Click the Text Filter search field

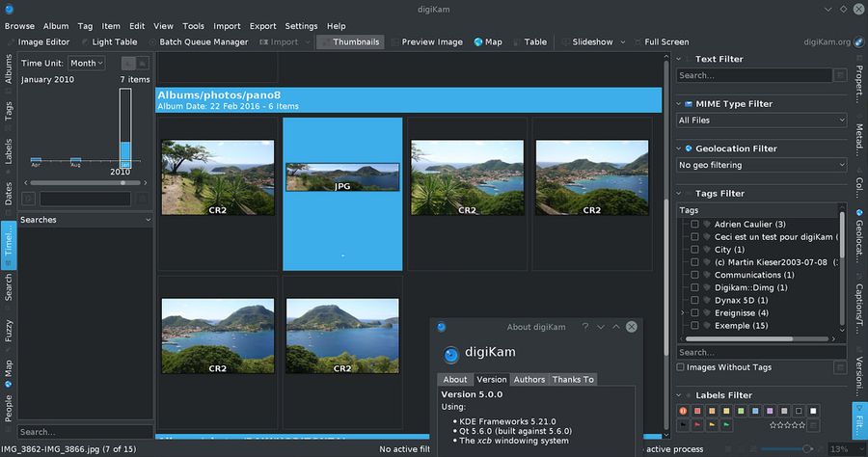(754, 75)
